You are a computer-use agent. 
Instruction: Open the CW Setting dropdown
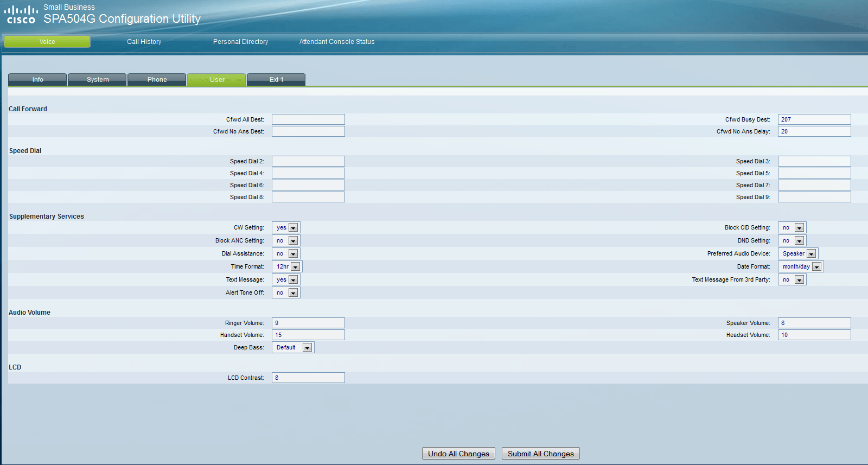[286, 227]
